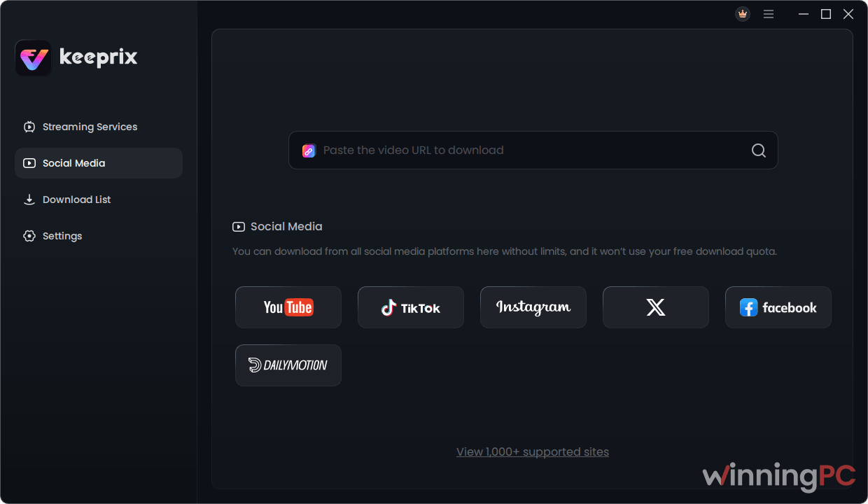Open the Instagram platform tile
Image resolution: width=868 pixels, height=504 pixels.
[533, 307]
